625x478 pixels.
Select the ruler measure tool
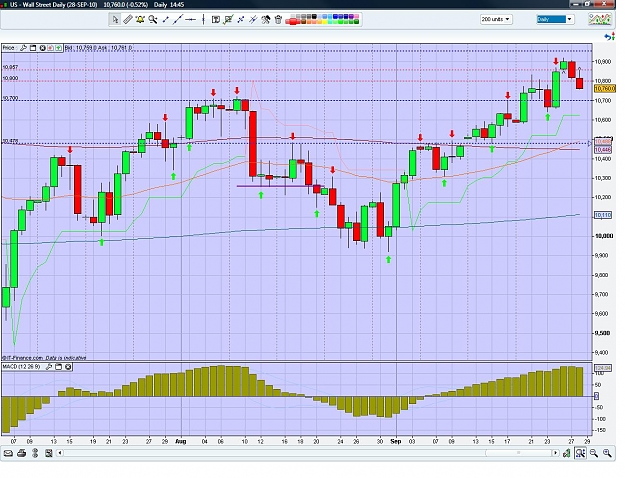tap(128, 19)
